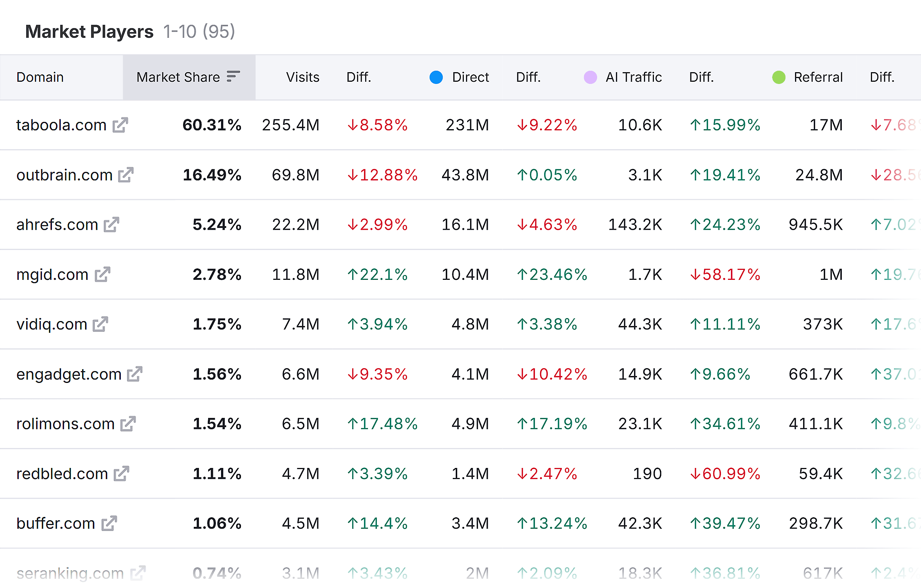This screenshot has height=588, width=921.
Task: Toggle the Referral metric indicator
Action: 779,77
